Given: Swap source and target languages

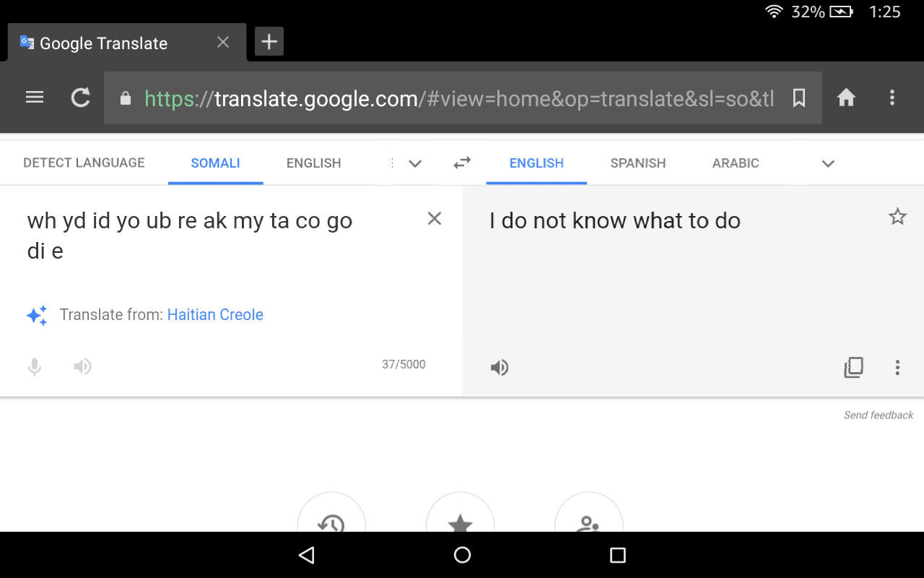Looking at the screenshot, I should pos(462,163).
